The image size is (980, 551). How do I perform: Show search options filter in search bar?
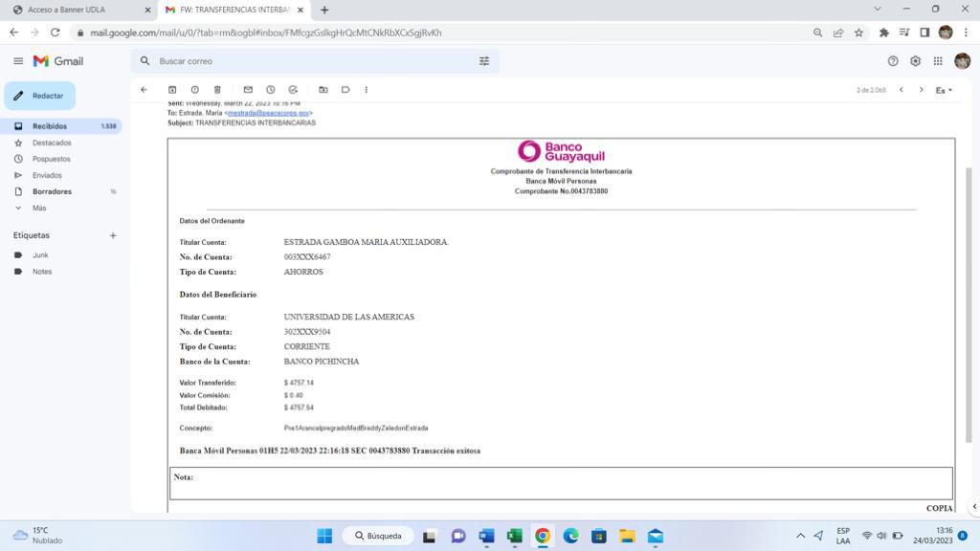point(484,61)
